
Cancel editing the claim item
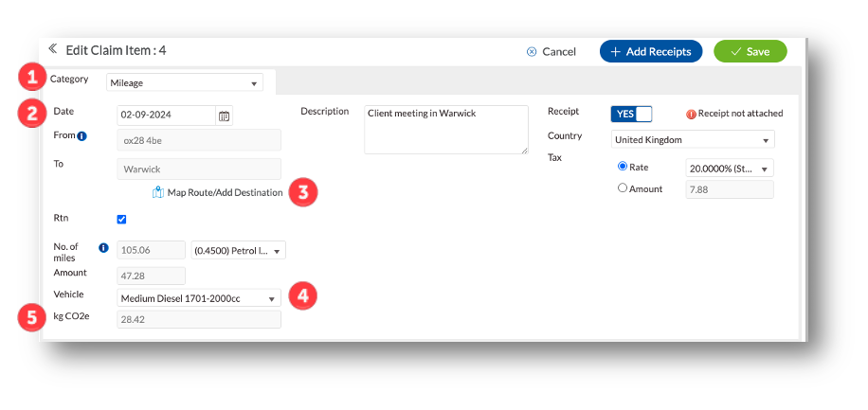tap(552, 51)
